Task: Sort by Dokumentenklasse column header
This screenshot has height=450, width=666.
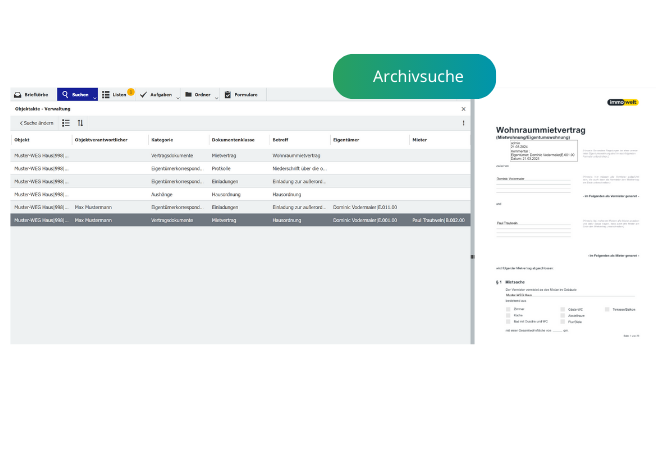Action: pyautogui.click(x=233, y=140)
